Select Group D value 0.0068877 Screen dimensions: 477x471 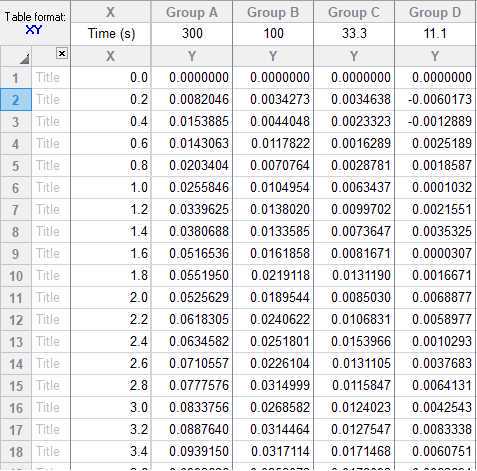coord(435,298)
